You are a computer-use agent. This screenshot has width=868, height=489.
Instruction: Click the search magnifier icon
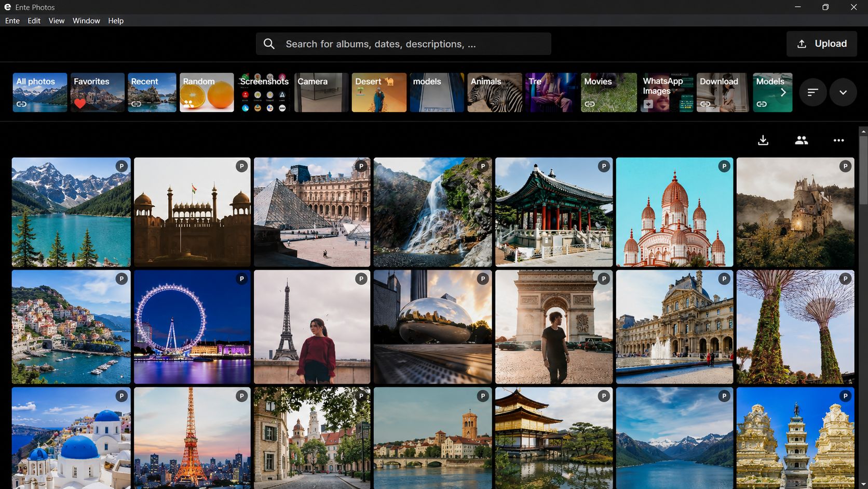[x=269, y=44]
